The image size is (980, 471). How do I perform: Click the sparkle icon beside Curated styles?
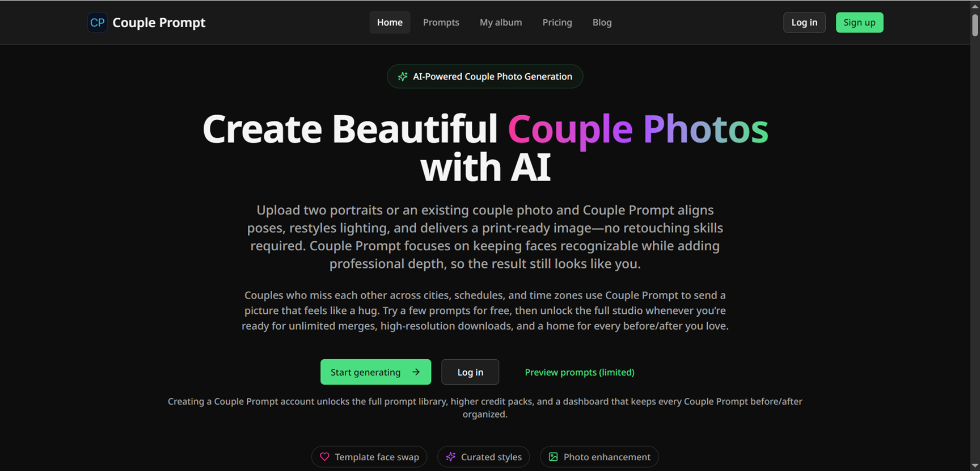[x=451, y=457]
